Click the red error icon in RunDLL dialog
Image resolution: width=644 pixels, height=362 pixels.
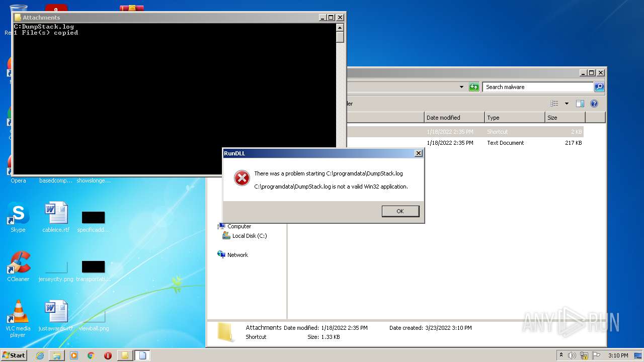click(242, 177)
